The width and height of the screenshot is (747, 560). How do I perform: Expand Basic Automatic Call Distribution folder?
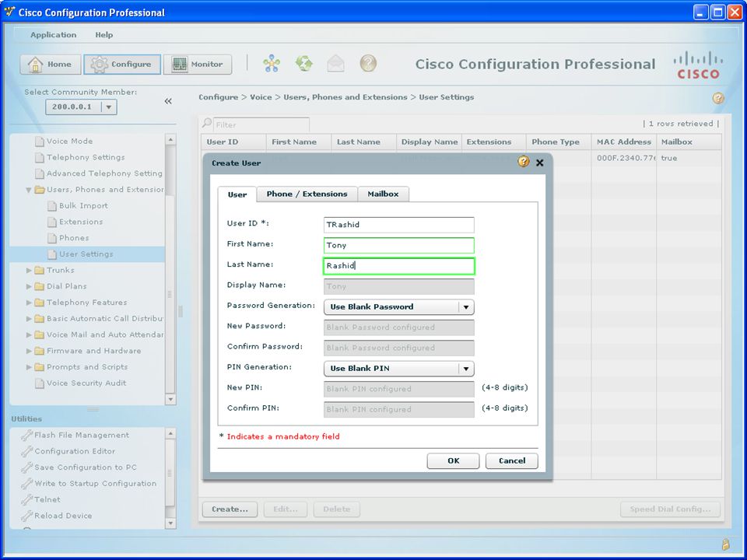[x=29, y=319]
